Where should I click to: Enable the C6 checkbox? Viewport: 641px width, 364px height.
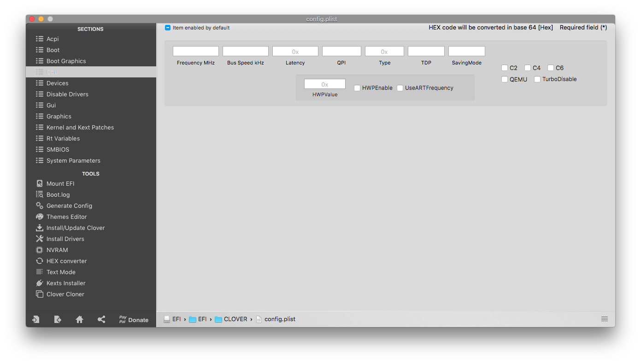[x=551, y=68]
